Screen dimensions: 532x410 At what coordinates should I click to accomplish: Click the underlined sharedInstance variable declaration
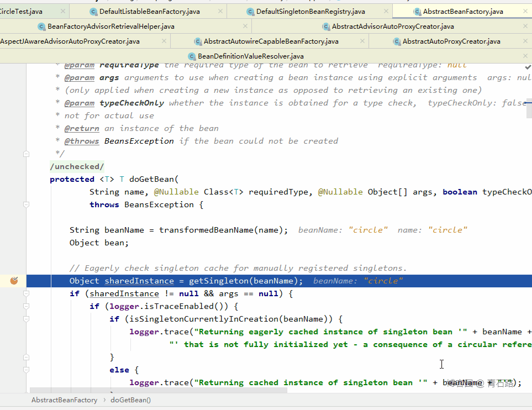tap(139, 281)
